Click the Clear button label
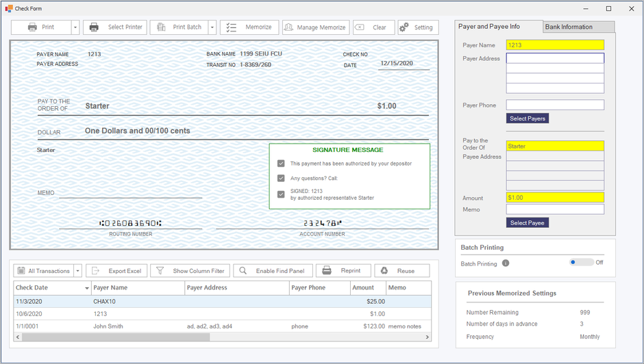 [379, 27]
